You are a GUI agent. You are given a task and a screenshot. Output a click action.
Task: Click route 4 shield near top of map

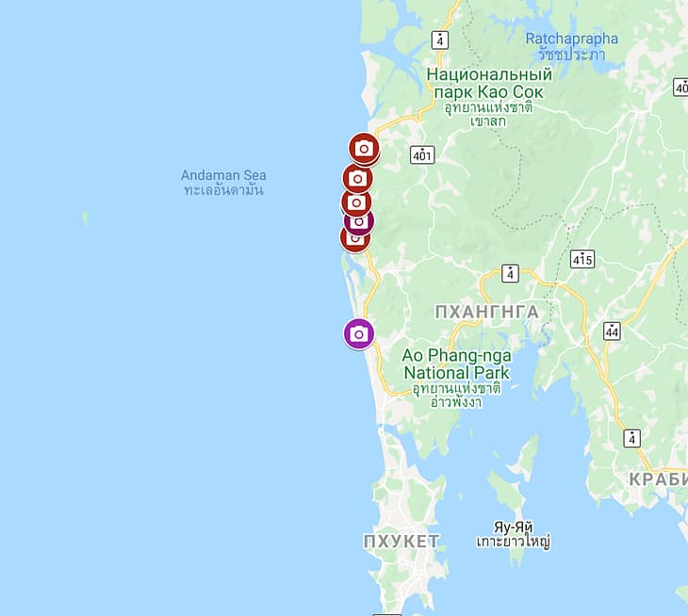pos(439,40)
